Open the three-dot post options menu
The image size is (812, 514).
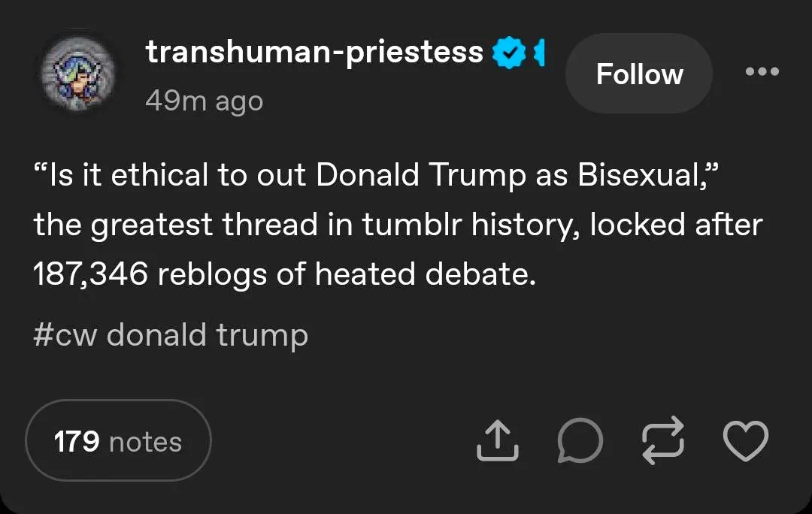(762, 72)
